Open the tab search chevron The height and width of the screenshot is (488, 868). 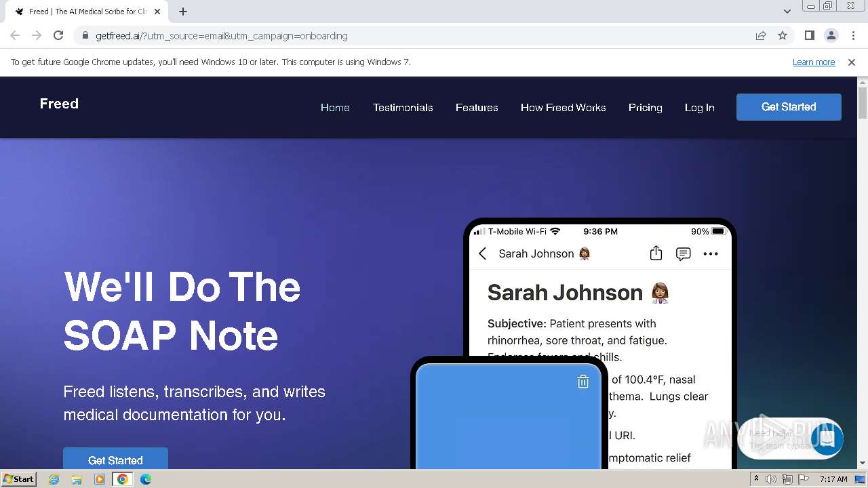point(787,12)
